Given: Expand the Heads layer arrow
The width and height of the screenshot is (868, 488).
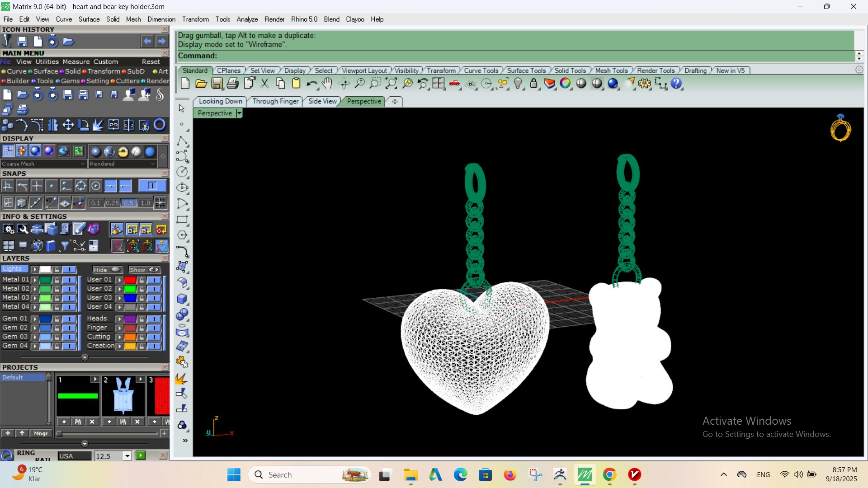Looking at the screenshot, I should 119,319.
